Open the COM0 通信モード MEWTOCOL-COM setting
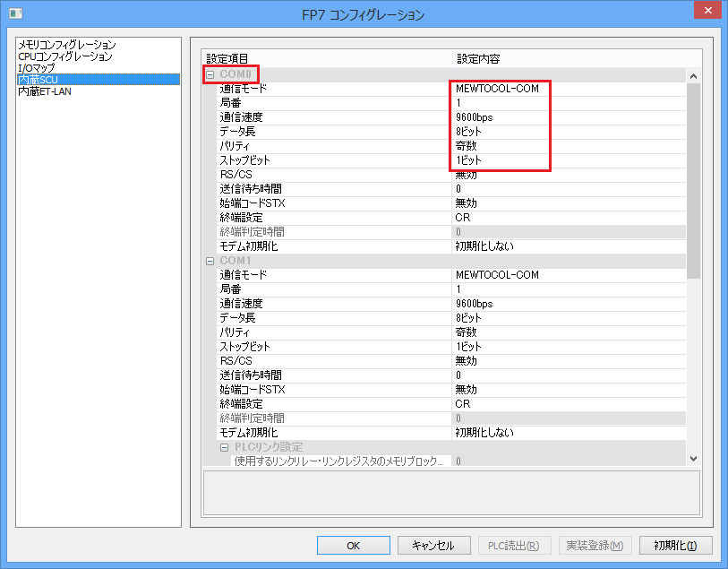728x569 pixels. click(x=501, y=88)
